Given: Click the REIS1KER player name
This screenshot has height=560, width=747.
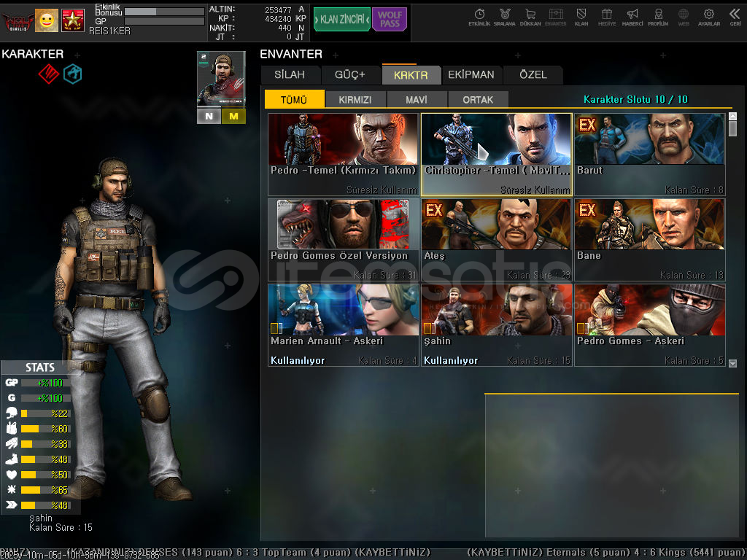Looking at the screenshot, I should coord(109,31).
